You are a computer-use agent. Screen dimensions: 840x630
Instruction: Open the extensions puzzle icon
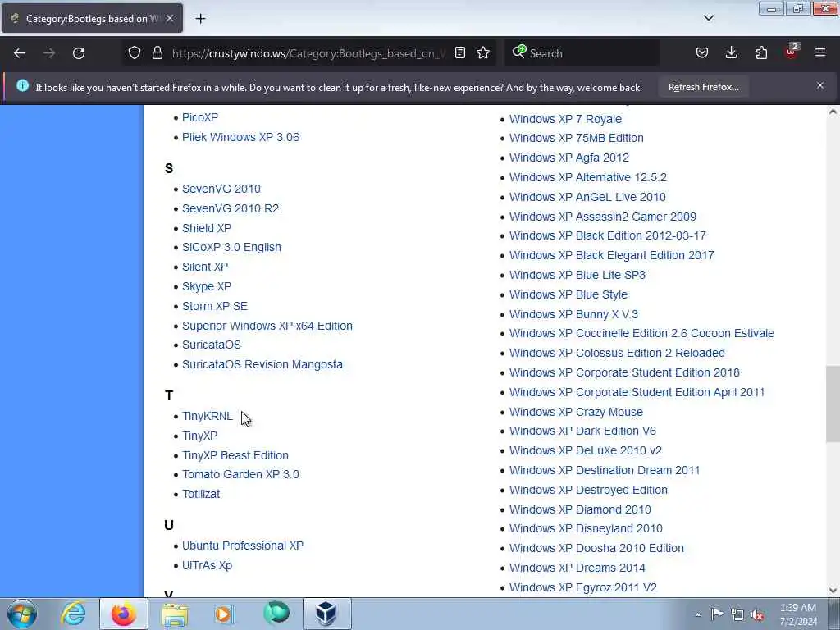click(761, 53)
